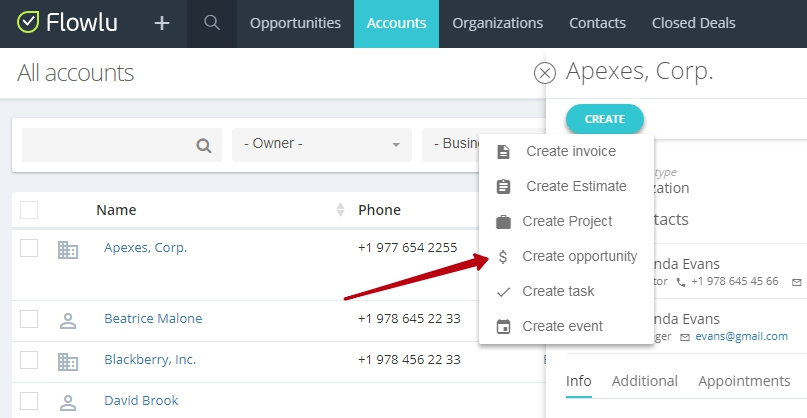Close the Apexes, Corp. side panel
Viewport: 807px width, 418px height.
(545, 73)
